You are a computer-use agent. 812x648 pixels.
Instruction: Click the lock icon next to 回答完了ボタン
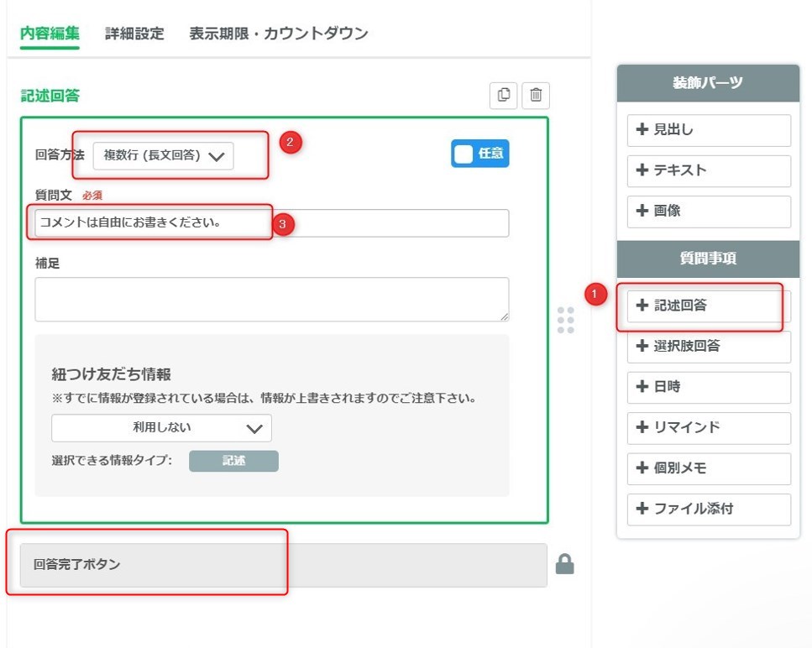tap(565, 565)
